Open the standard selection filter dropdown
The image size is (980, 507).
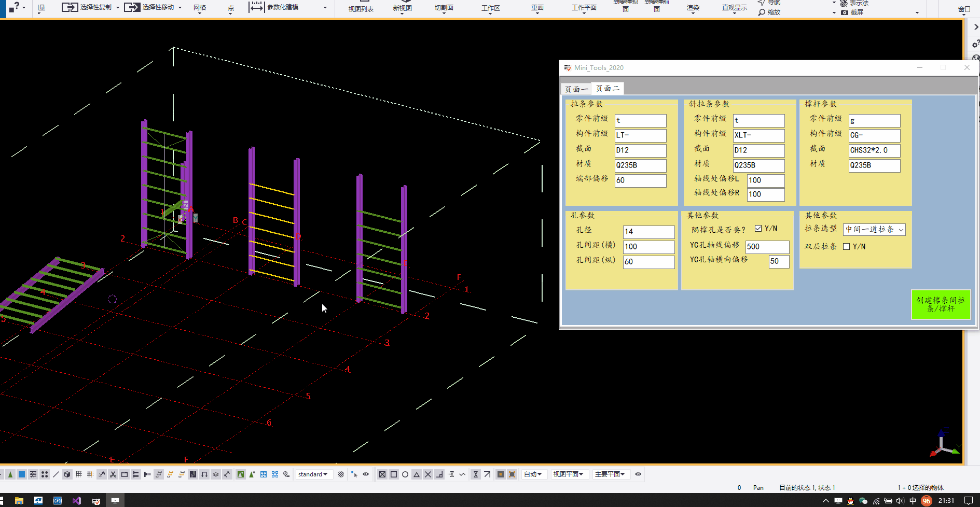313,474
